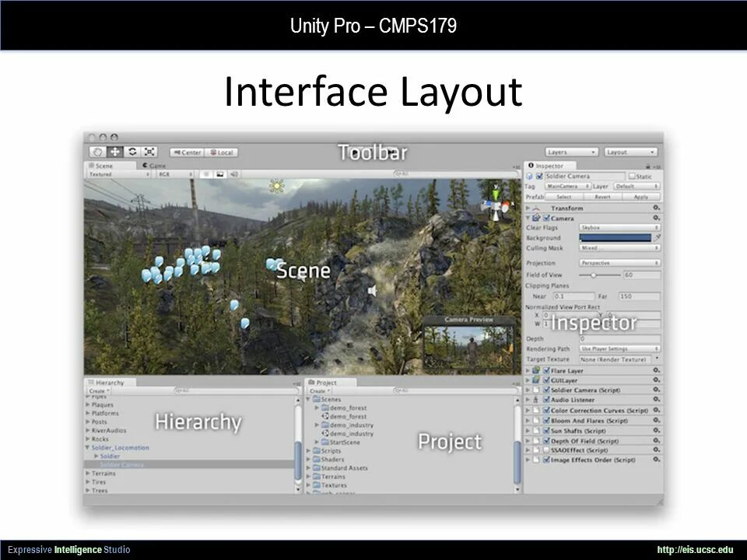Open Bloom And Flares gear menu
This screenshot has width=747, height=560.
click(656, 421)
